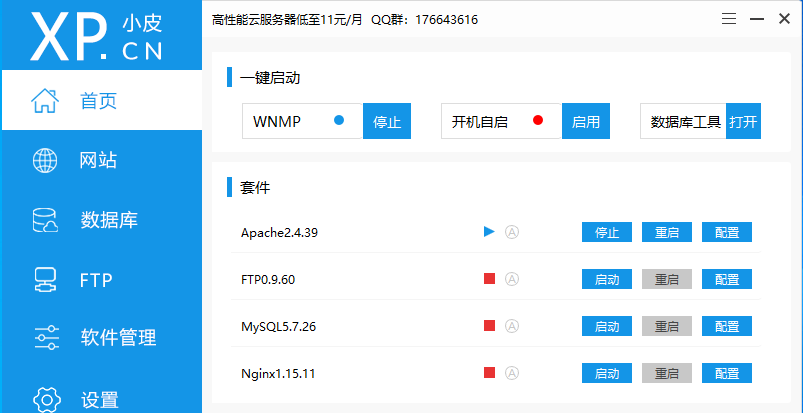Click the home house icon
Viewport: 803px width, 413px height.
click(45, 100)
